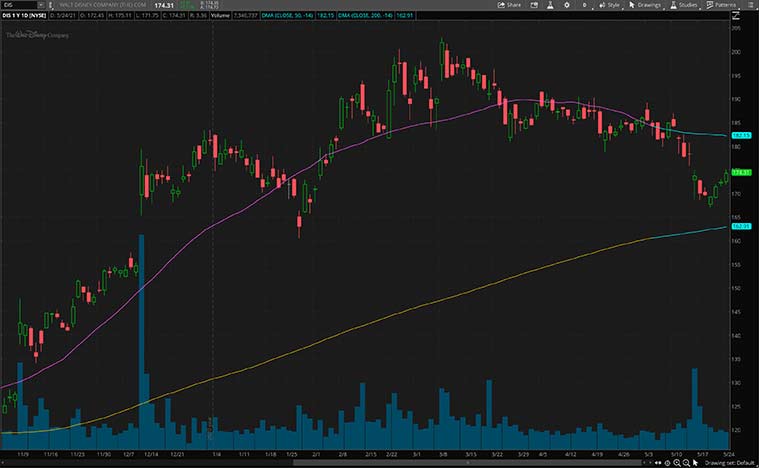
Task: Open the Drawings menu
Action: point(643,5)
